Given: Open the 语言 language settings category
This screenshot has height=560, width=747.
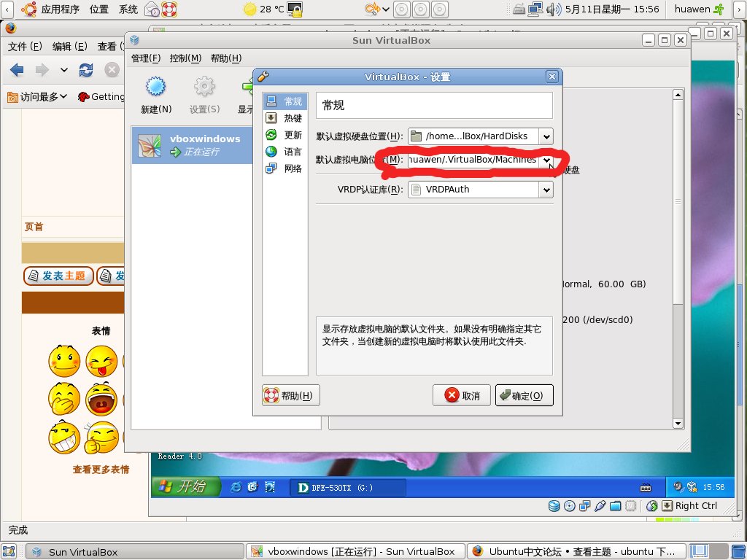Looking at the screenshot, I should tap(285, 152).
